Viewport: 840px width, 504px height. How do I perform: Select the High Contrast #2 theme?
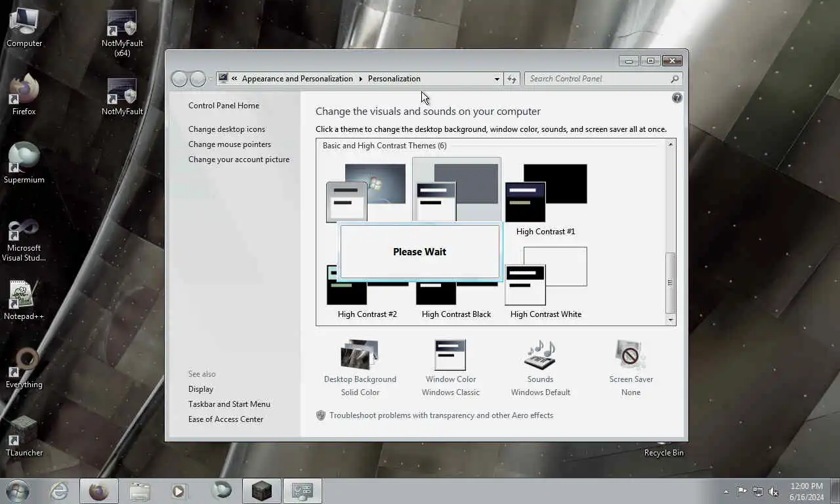367,299
